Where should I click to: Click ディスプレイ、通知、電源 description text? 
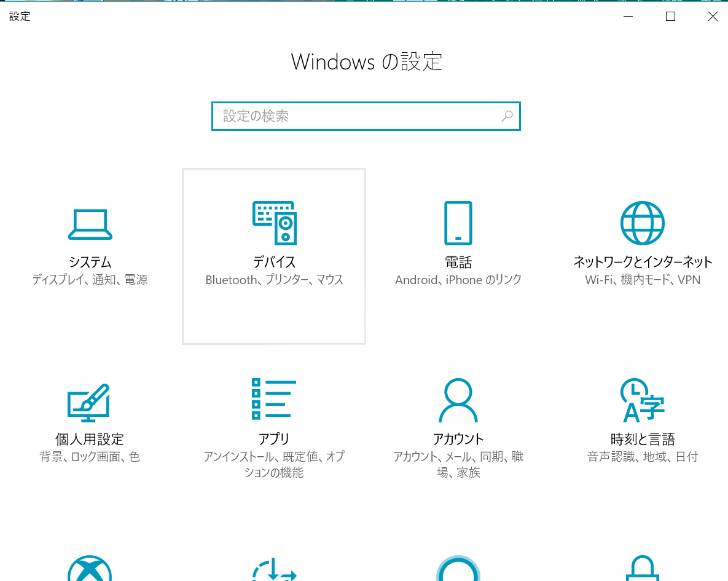click(x=90, y=280)
